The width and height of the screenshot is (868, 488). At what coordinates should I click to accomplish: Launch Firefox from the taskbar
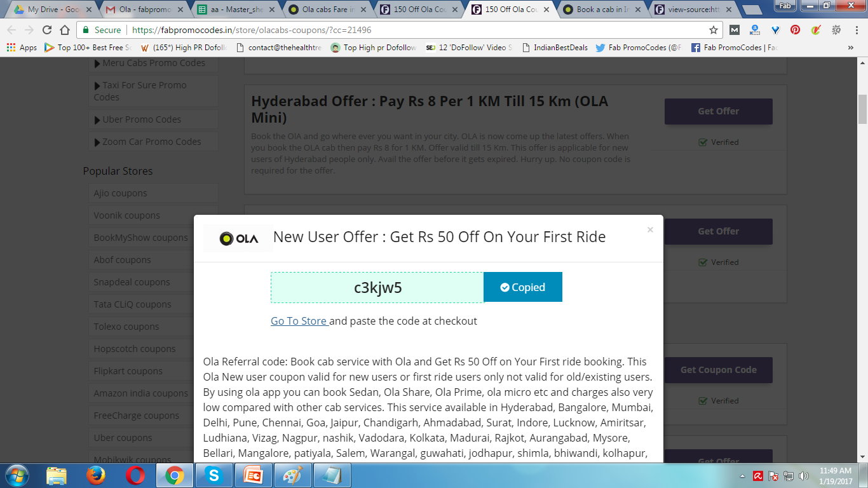pyautogui.click(x=96, y=475)
